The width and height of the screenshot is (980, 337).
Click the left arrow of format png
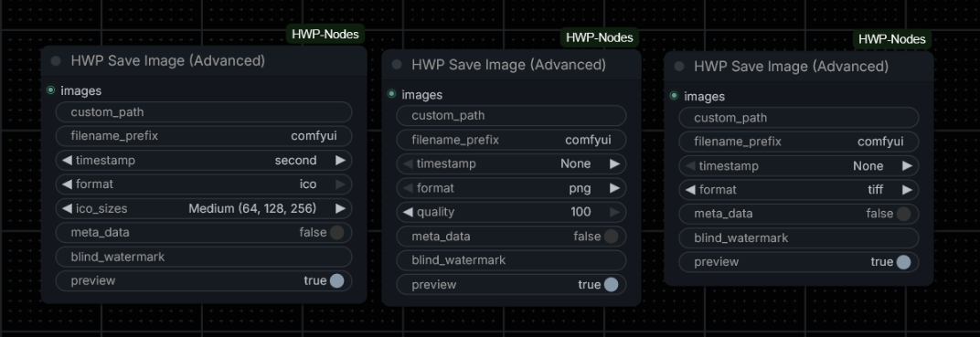point(408,188)
